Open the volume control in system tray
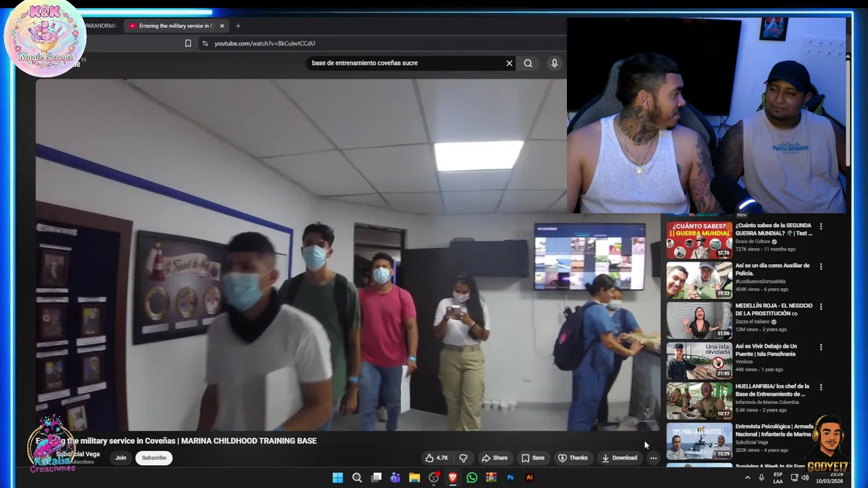This screenshot has width=868, height=488. pos(805,477)
